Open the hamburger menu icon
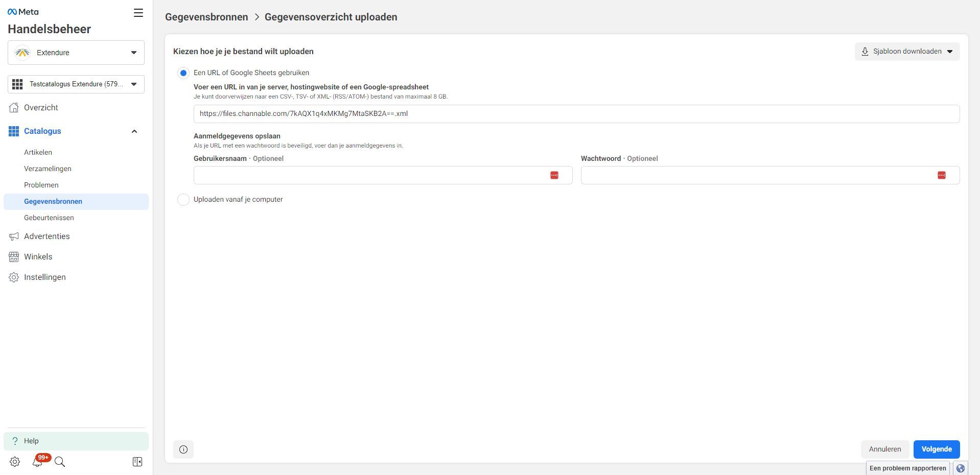This screenshot has height=475, width=980. click(138, 13)
